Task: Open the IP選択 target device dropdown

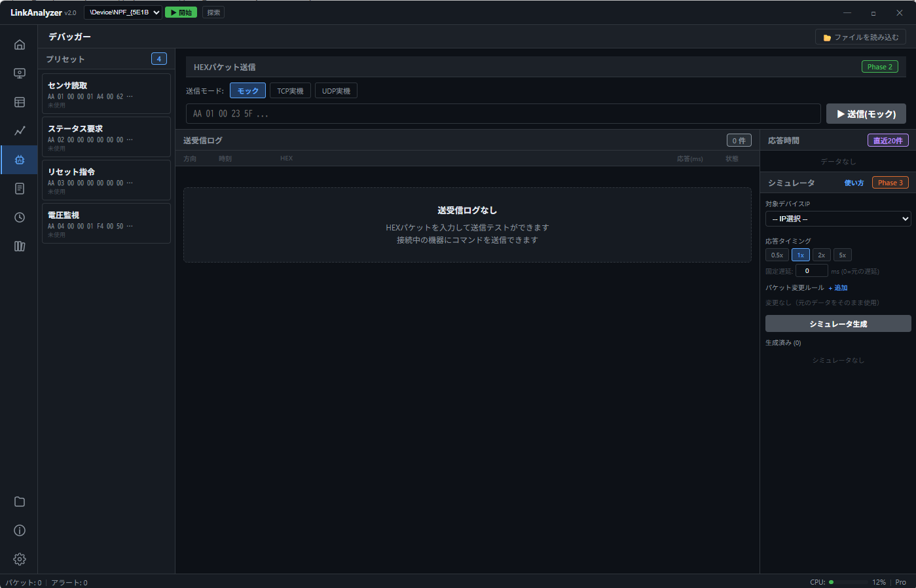Action: click(838, 219)
